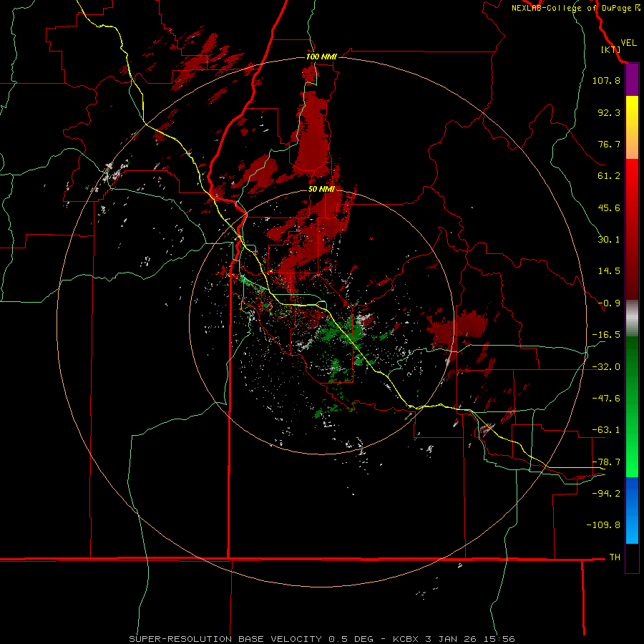Pick the blue segment of the velocity scale
Screen dimensions: 644x644
pos(632,510)
